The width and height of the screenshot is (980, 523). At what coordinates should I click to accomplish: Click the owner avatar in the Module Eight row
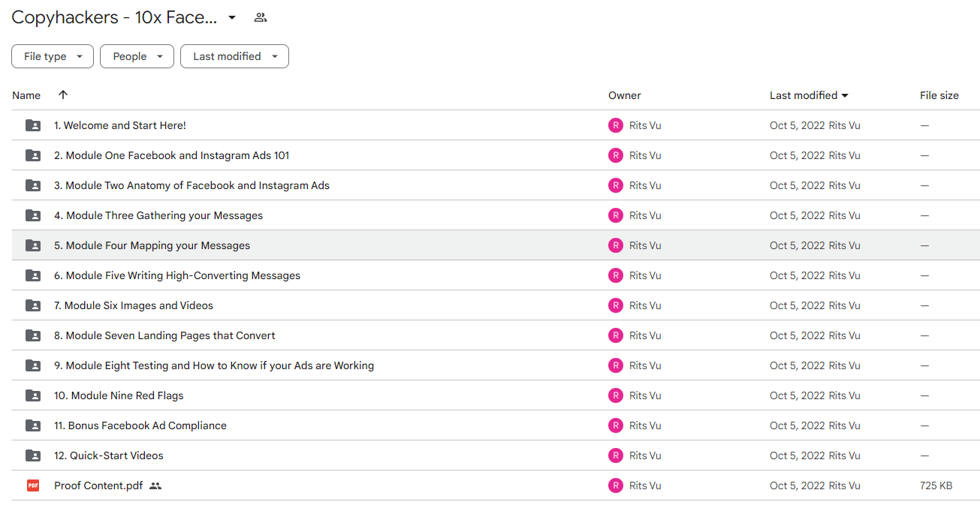point(616,365)
